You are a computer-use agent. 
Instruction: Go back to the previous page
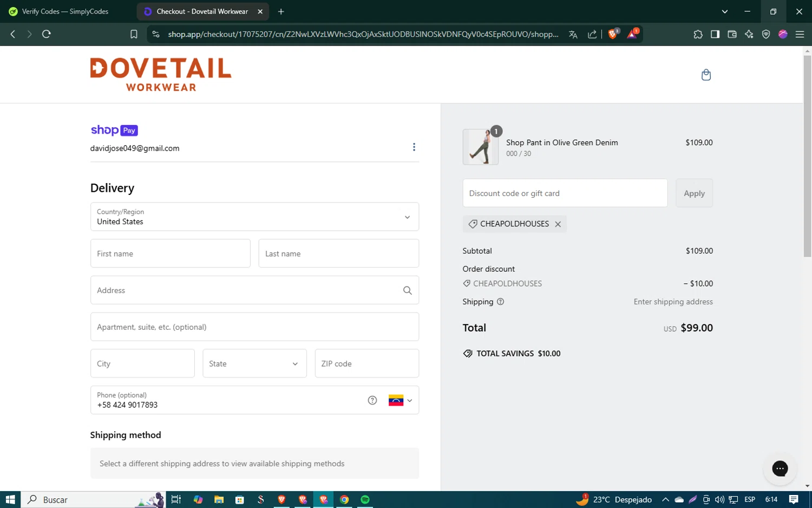[x=13, y=34]
